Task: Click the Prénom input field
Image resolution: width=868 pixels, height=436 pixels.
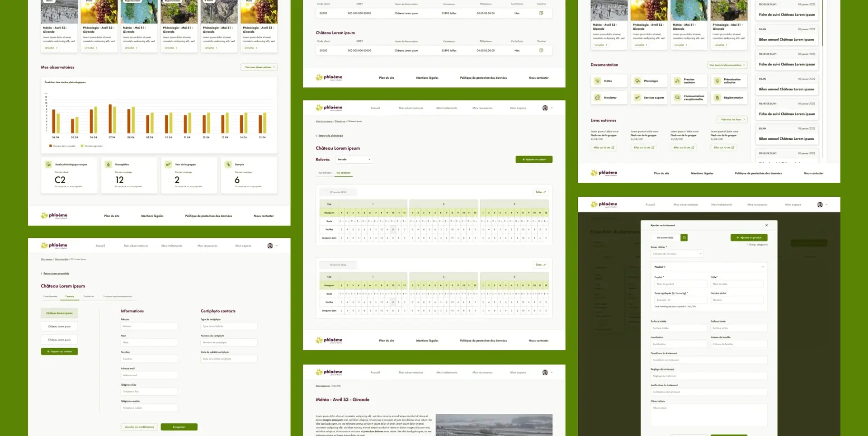Action: 149,326
